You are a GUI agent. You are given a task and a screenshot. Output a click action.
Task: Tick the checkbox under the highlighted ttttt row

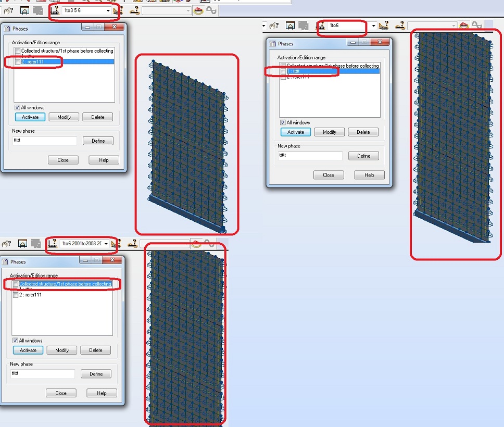pyautogui.click(x=283, y=77)
